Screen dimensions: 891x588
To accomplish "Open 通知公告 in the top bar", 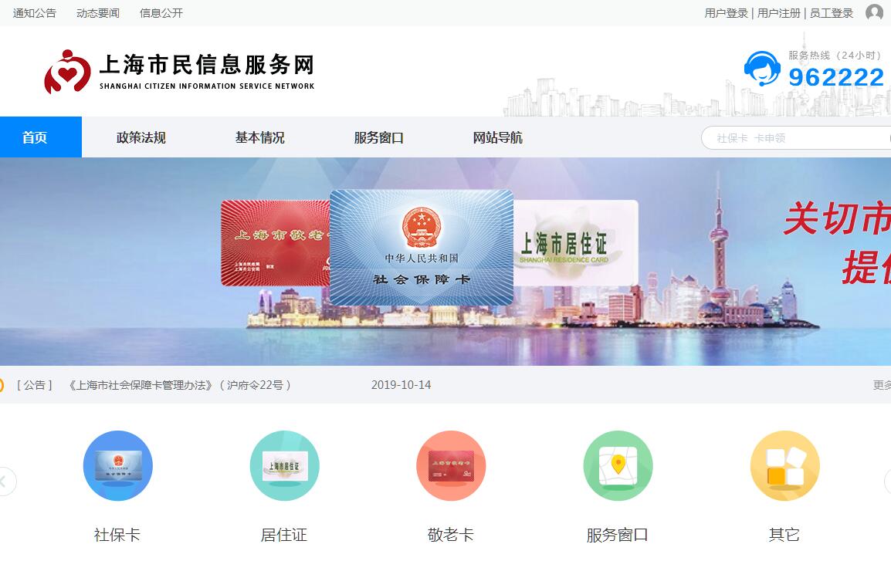I will 35,13.
